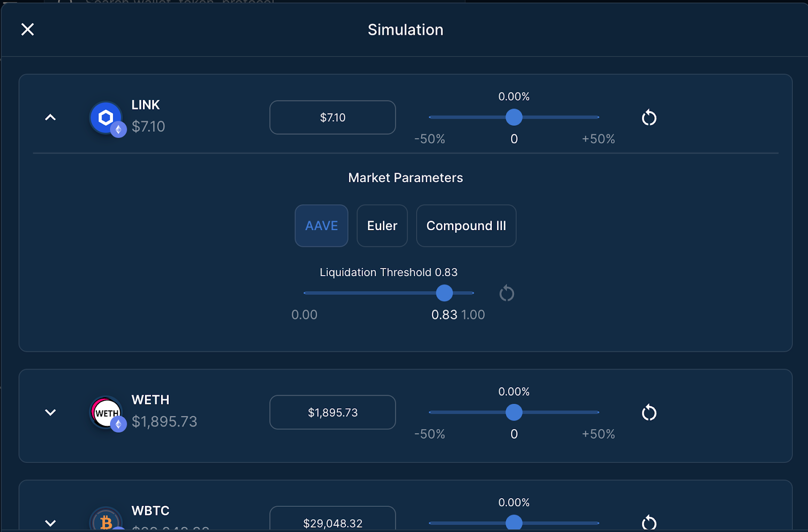Click the Market Parameters heading
Image resolution: width=808 pixels, height=532 pixels.
406,178
